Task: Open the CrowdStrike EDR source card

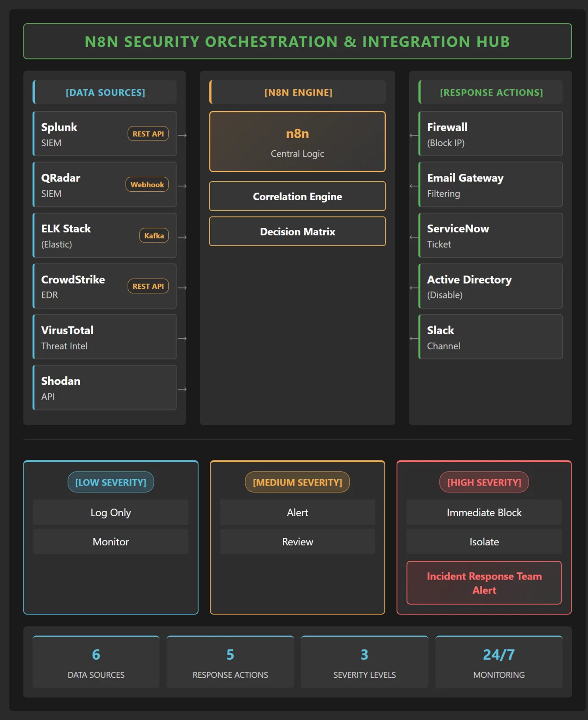Action: click(x=105, y=286)
